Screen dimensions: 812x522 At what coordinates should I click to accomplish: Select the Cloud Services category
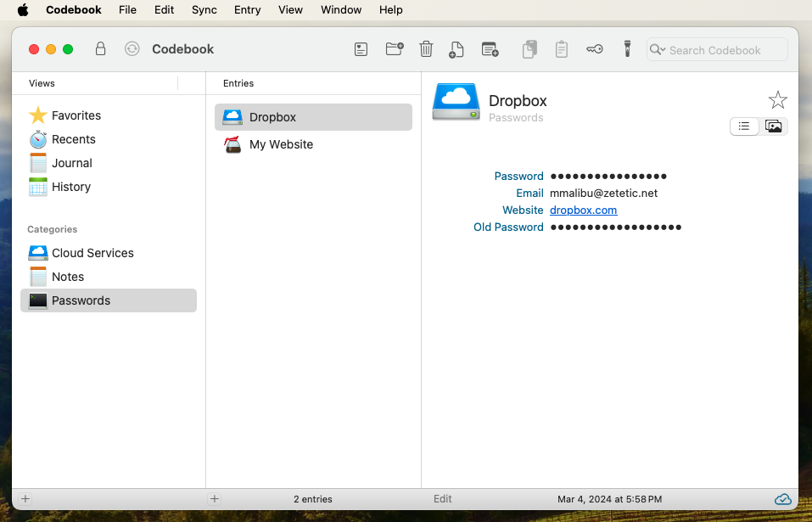click(109, 253)
